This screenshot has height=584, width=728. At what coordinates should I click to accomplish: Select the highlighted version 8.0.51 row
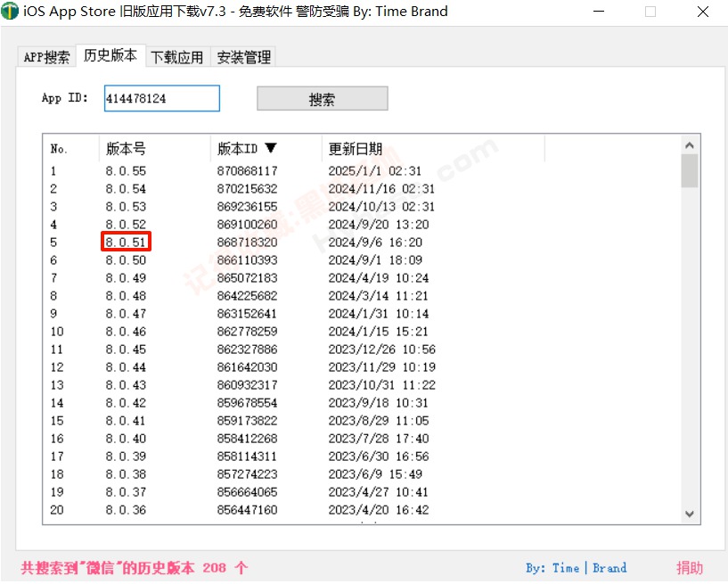[126, 242]
